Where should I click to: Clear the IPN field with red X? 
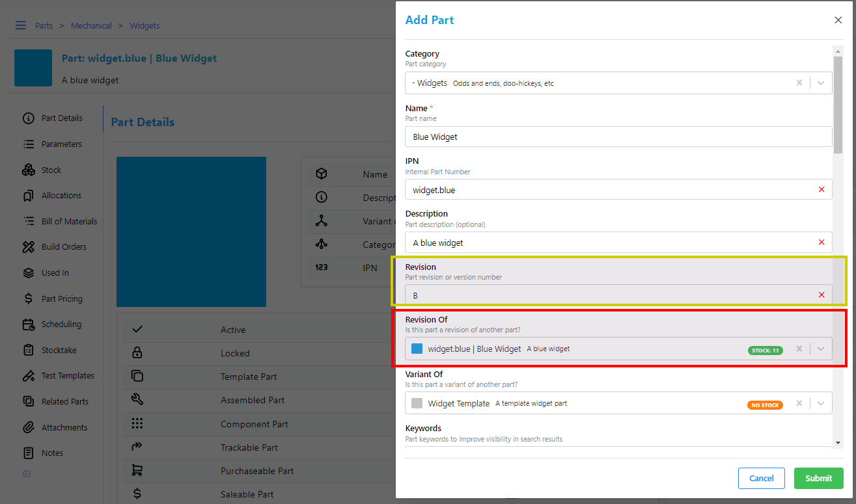tap(821, 189)
